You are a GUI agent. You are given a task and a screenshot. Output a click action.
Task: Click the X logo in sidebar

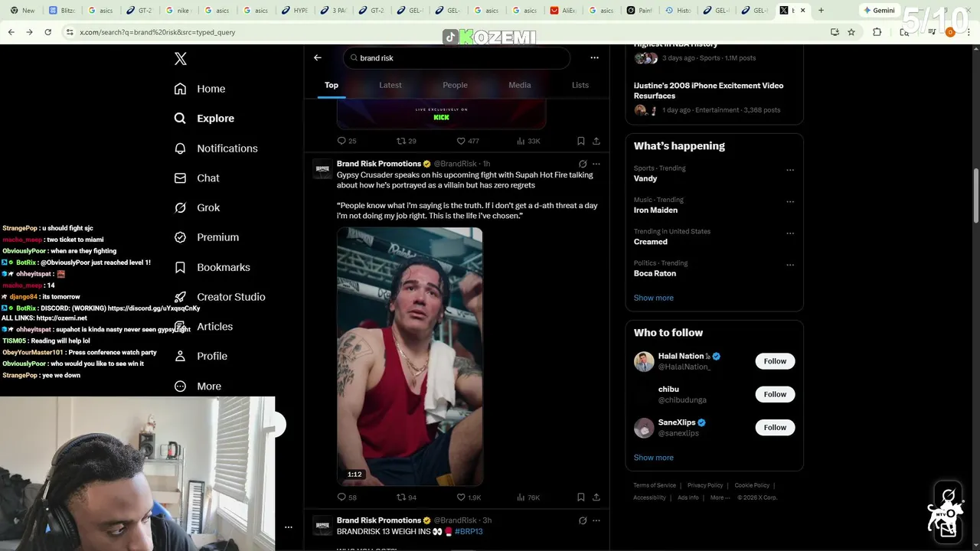(x=181, y=59)
